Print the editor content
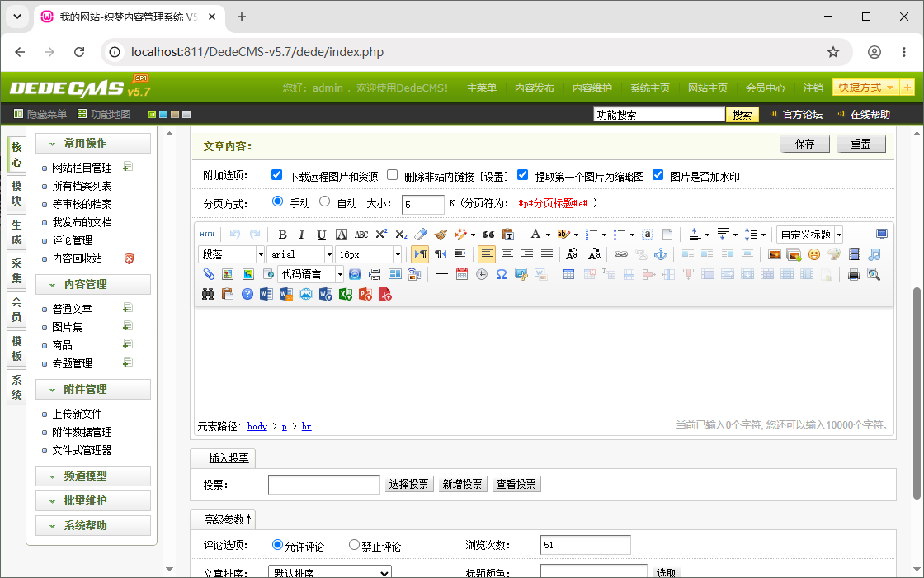 (853, 274)
